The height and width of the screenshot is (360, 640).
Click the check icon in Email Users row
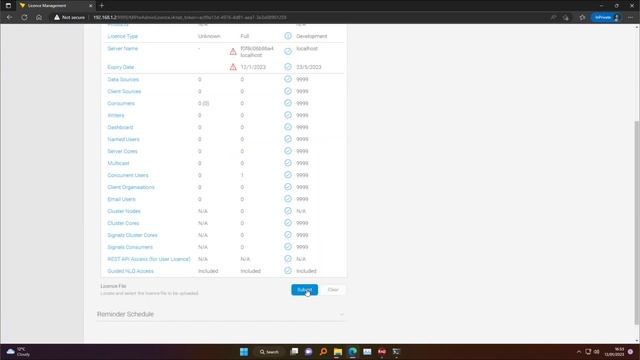pyautogui.click(x=288, y=199)
